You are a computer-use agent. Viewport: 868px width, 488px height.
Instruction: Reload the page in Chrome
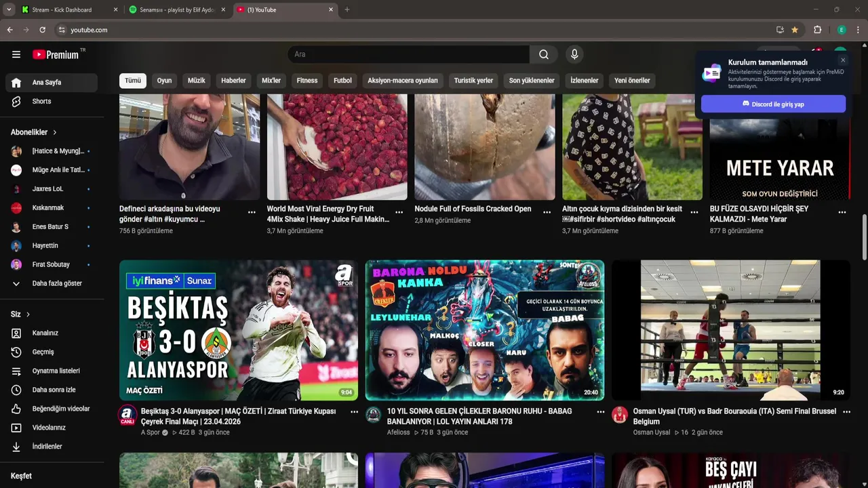point(42,30)
